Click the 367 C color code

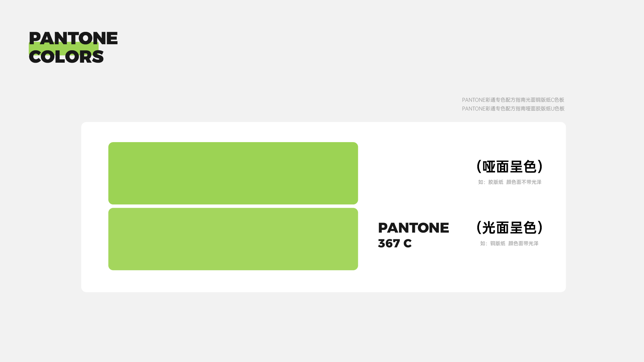394,243
